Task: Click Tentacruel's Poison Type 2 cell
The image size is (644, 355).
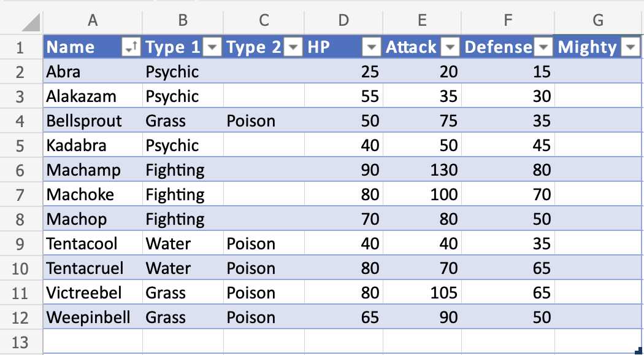Action: click(264, 268)
